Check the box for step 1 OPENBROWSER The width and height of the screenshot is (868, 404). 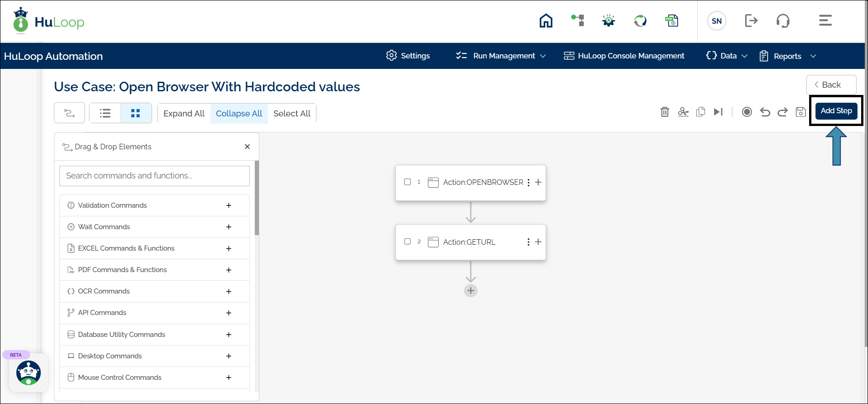tap(407, 182)
